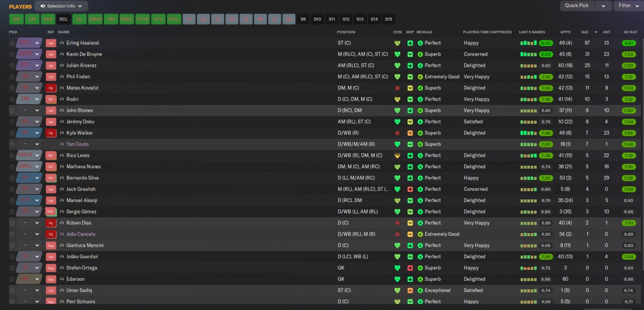
Task: Click the person icon beside Rodri
Action: (62, 99)
